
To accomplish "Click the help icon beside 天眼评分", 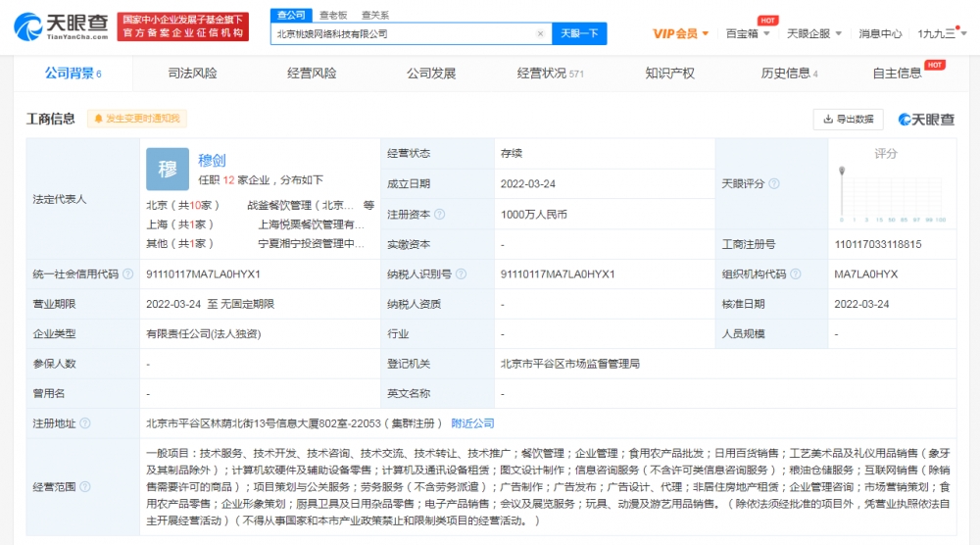I will point(774,183).
